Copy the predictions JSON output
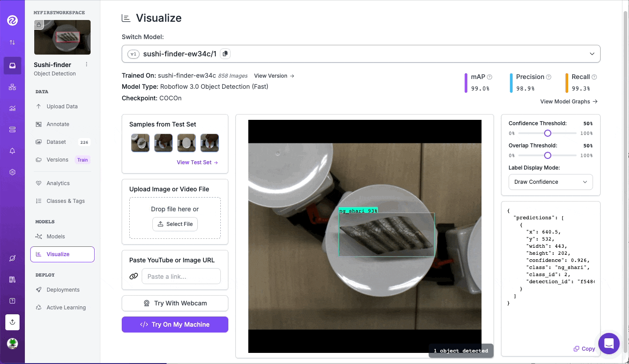The image size is (629, 364). click(x=584, y=349)
